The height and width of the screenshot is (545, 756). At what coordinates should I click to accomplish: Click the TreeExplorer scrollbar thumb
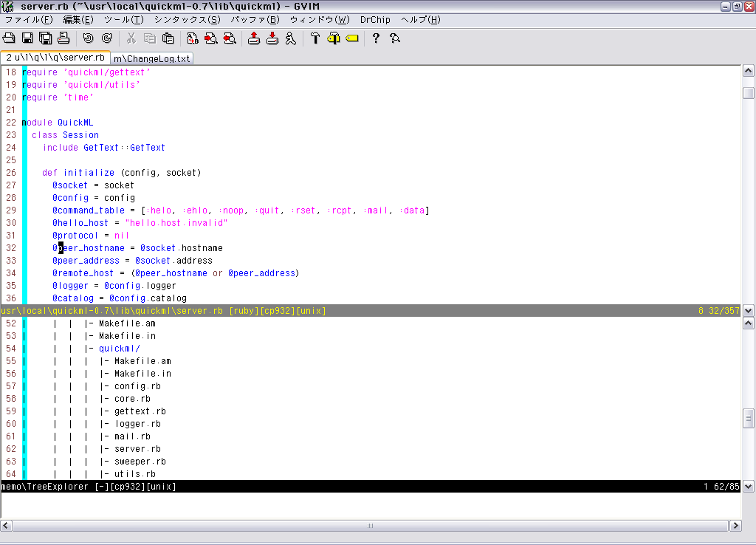(749, 418)
